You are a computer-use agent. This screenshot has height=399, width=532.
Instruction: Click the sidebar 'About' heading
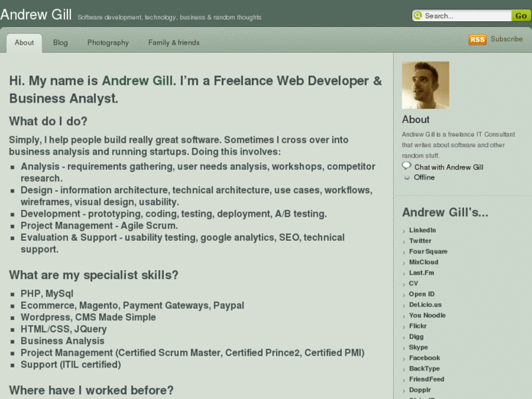(x=416, y=119)
